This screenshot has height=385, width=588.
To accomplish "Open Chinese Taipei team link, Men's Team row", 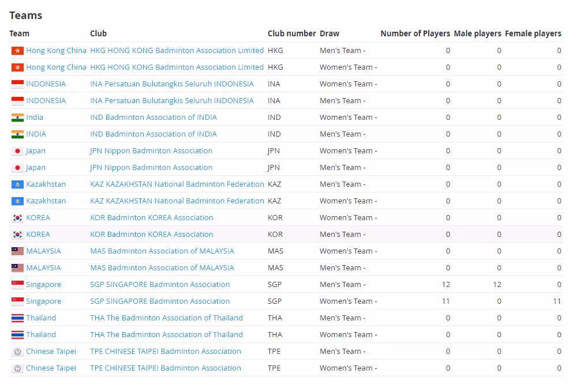I will pos(51,352).
